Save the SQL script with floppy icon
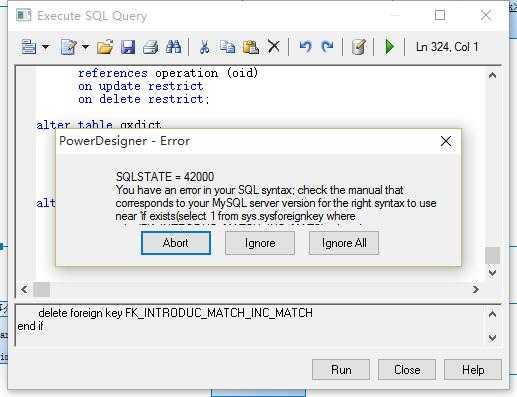 128,47
